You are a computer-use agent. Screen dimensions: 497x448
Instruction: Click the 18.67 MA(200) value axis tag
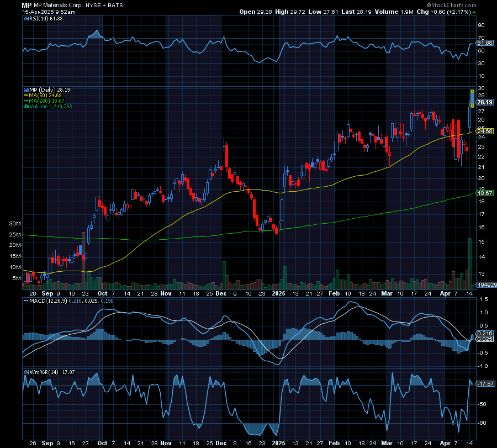(484, 193)
